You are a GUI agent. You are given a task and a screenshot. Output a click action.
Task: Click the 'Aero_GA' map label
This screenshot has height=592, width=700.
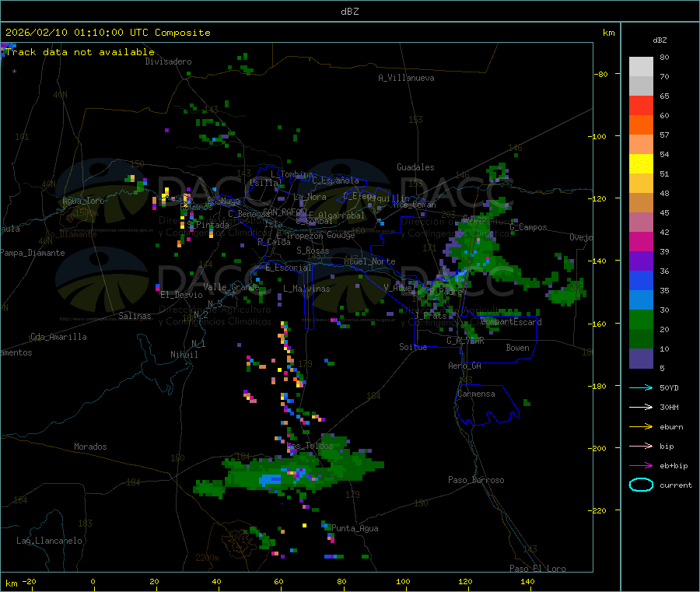(465, 366)
